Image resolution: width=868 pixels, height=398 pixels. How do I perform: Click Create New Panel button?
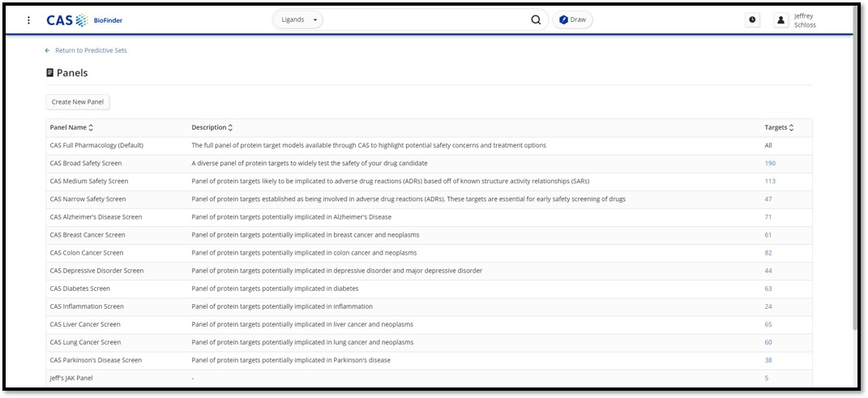click(x=78, y=102)
